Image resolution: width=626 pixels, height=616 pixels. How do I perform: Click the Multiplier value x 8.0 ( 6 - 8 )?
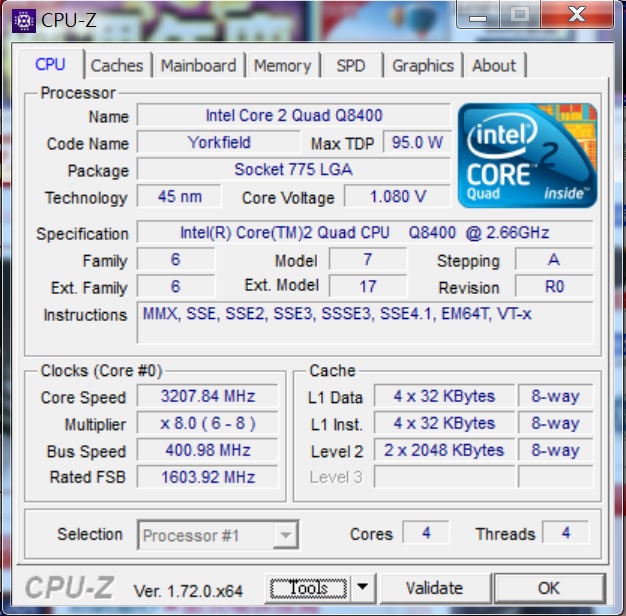coord(208,423)
